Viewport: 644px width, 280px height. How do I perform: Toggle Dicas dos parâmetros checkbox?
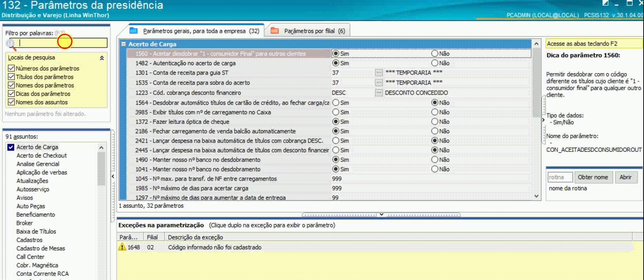11,94
